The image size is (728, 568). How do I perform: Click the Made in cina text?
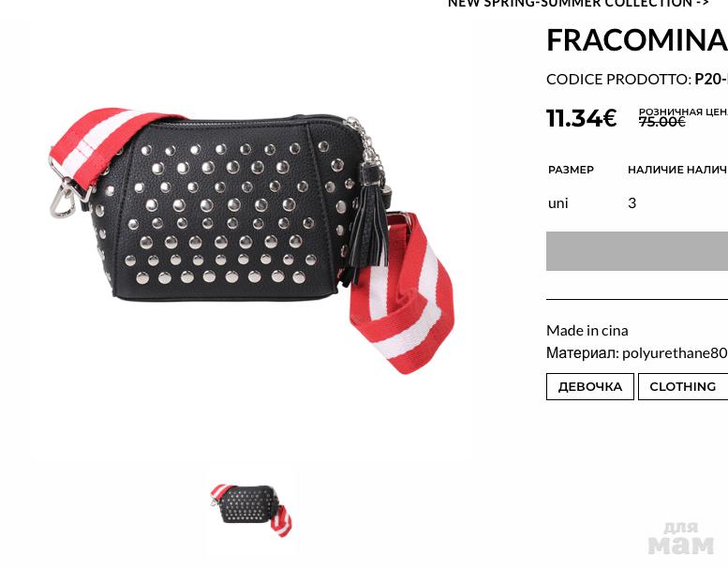(x=587, y=331)
